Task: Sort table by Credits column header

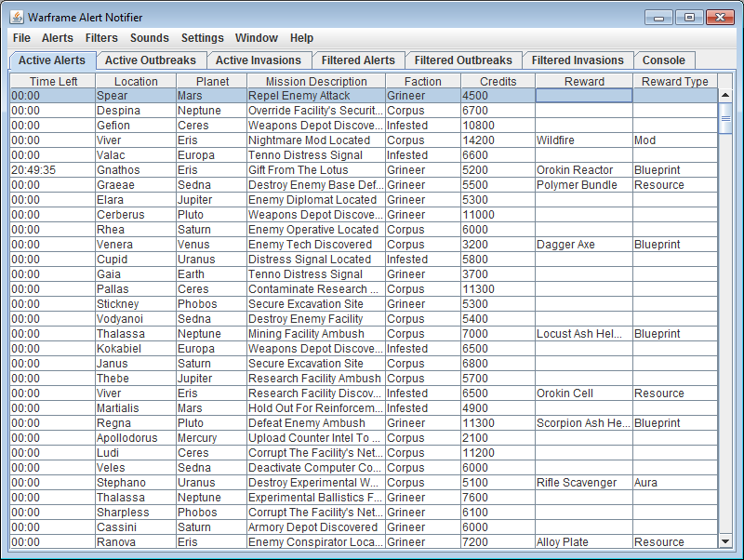Action: (498, 81)
